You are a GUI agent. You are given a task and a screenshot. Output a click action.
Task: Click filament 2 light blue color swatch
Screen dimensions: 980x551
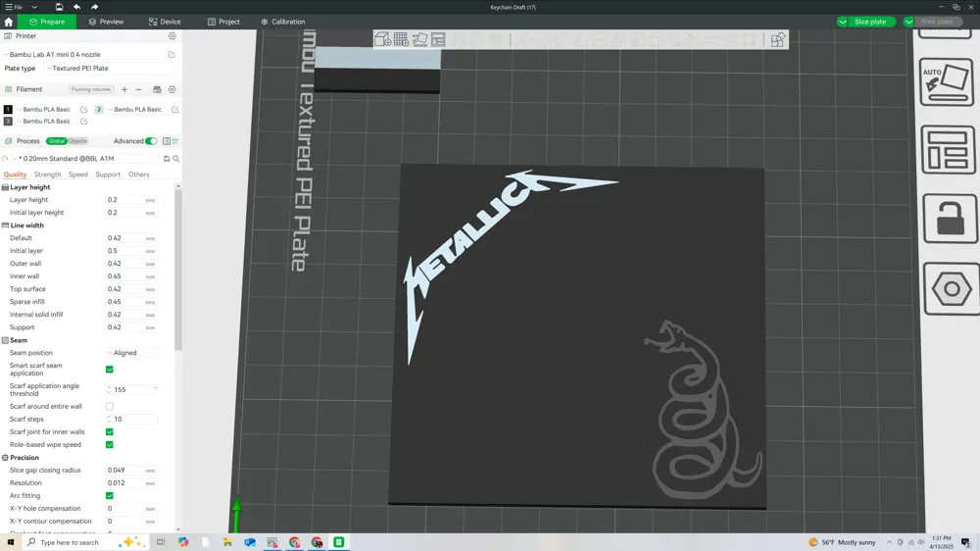99,110
